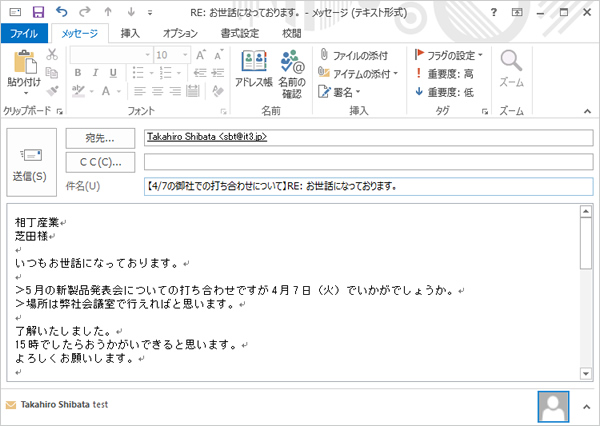Click the Subject (件名) text field
This screenshot has width=600, height=426.
360,186
